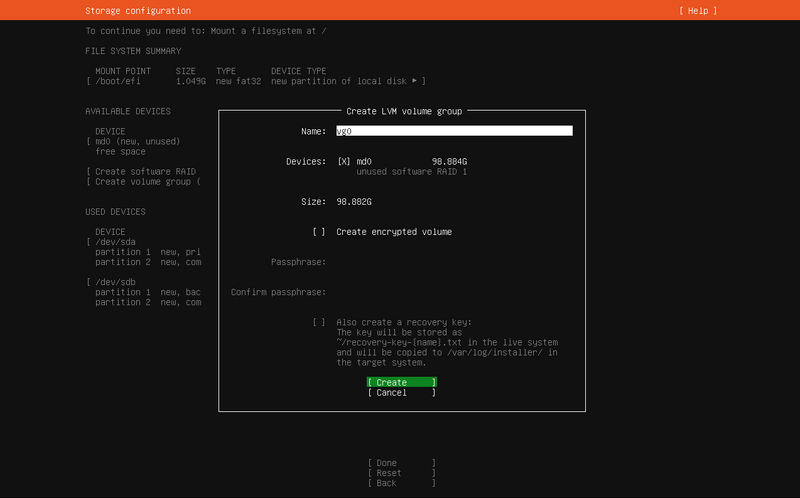Click the new fat32 type cell

[238, 81]
